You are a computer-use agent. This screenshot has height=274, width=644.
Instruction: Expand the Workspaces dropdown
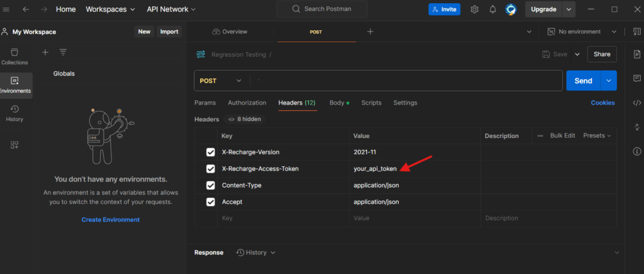pyautogui.click(x=110, y=9)
